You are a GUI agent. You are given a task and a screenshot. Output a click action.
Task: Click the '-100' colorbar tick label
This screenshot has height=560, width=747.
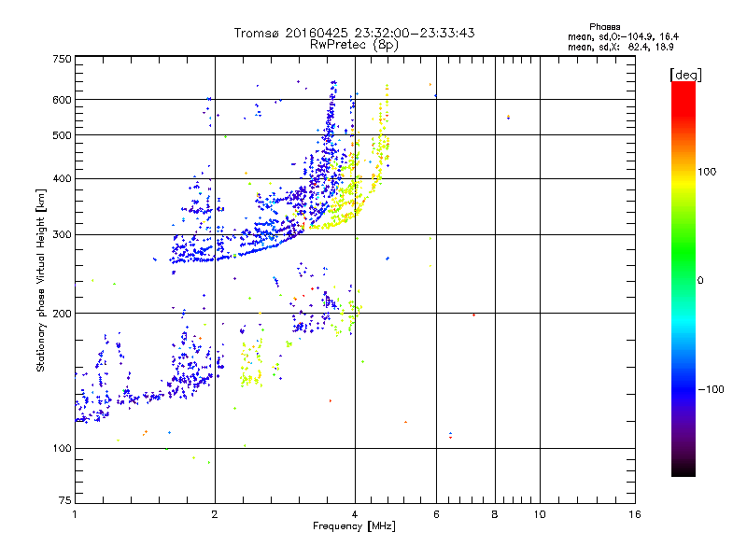click(x=711, y=389)
